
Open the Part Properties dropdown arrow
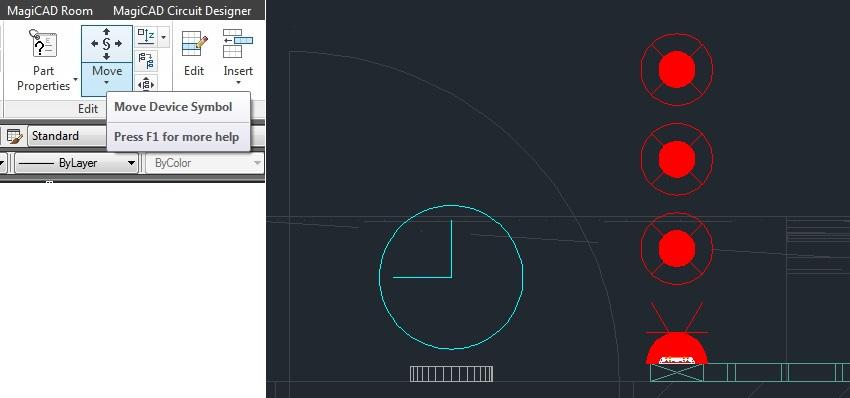(76, 80)
